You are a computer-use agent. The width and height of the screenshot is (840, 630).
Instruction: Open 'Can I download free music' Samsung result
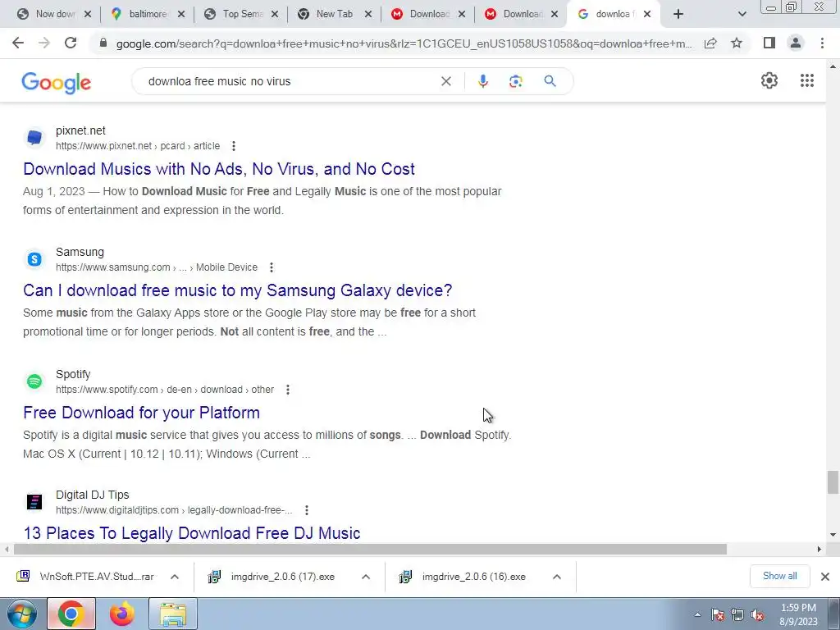[x=237, y=290]
